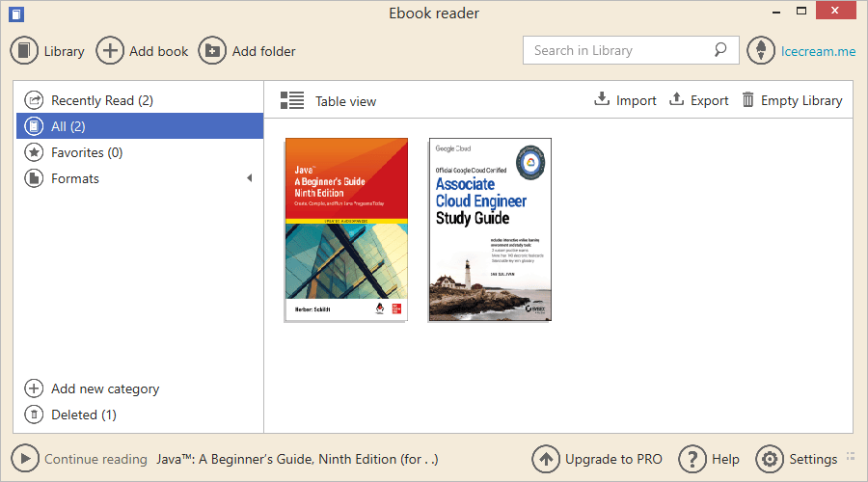Click the Add new category label
Viewport: 868px width, 482px height.
pos(105,389)
